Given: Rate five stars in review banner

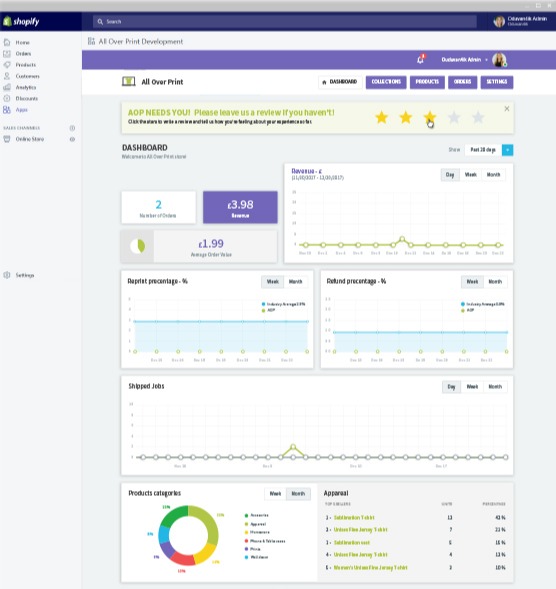Looking at the screenshot, I should pyautogui.click(x=478, y=117).
